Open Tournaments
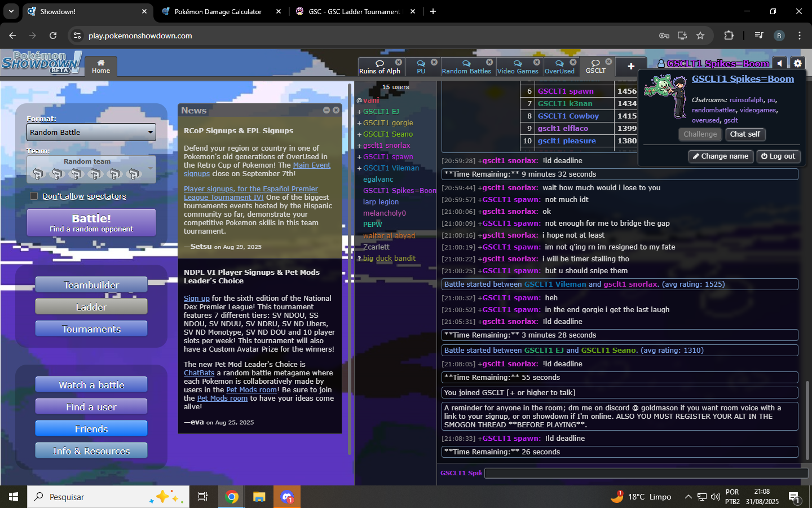Screen dimensions: 812x508 [x=91, y=329]
